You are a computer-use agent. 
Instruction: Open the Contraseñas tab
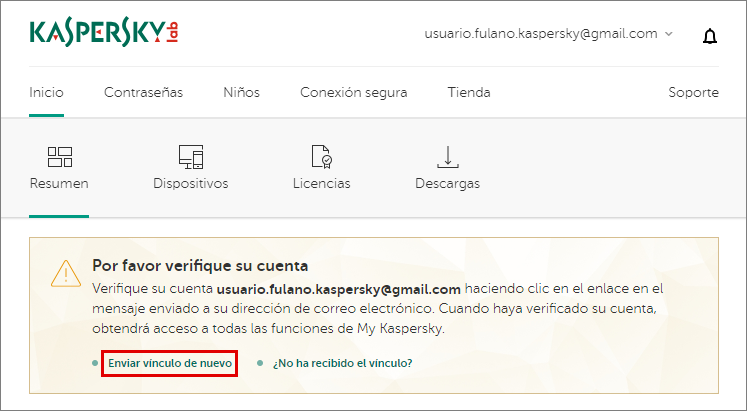(x=143, y=92)
